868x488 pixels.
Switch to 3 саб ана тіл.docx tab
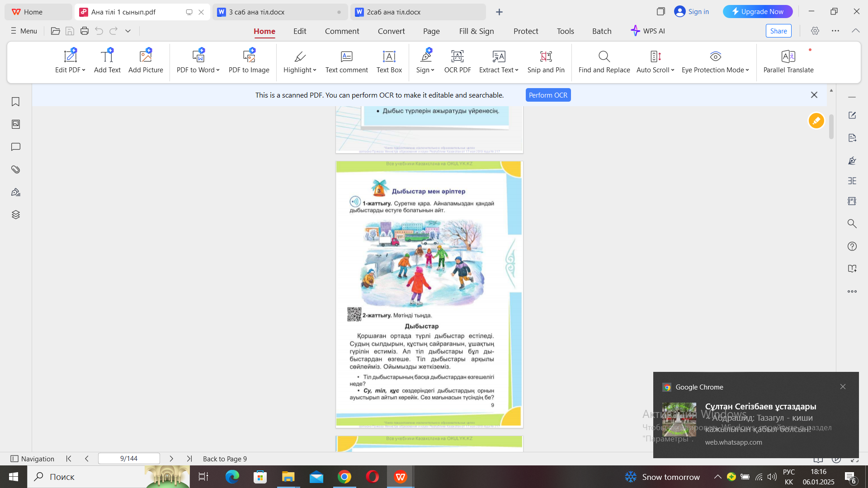256,12
